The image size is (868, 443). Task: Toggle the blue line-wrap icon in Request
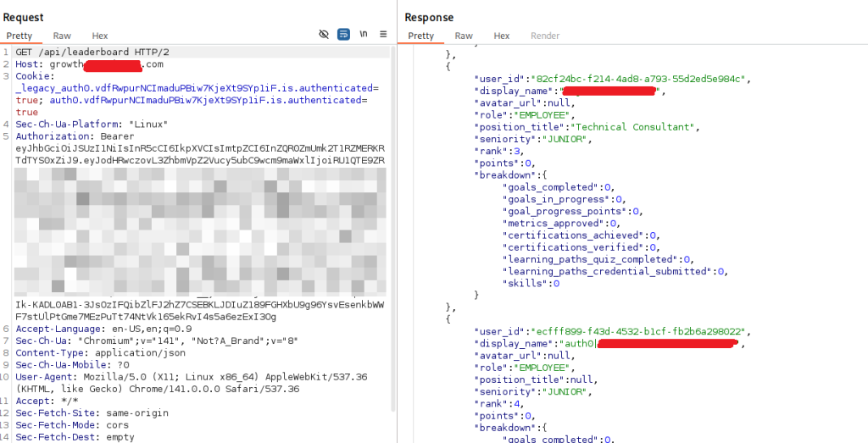(343, 35)
